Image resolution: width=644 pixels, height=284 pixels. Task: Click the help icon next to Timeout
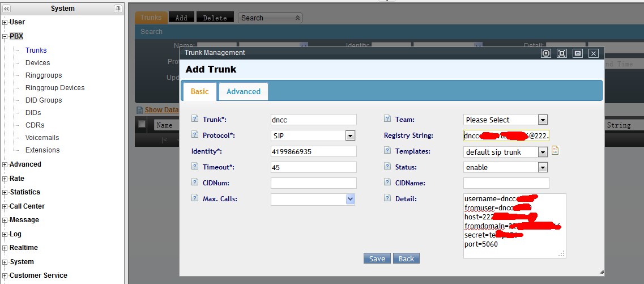coord(195,167)
